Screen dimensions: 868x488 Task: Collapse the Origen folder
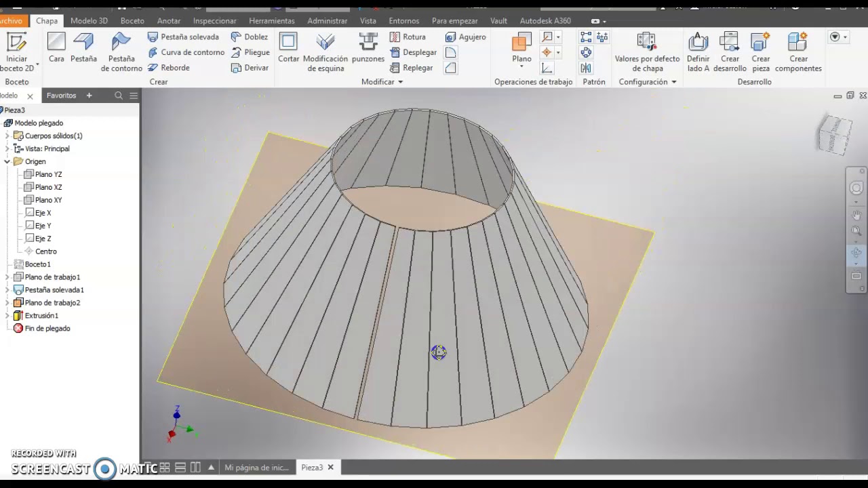[x=7, y=162]
